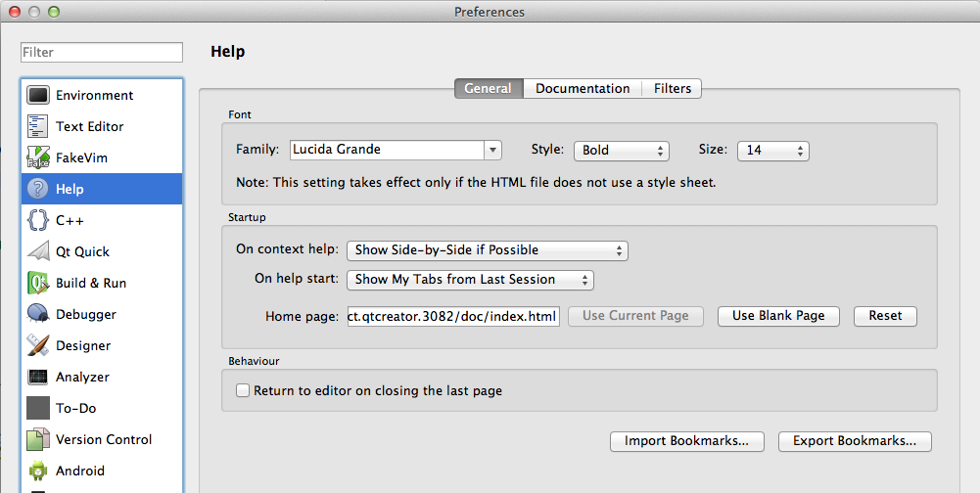Click the FakeVim icon in sidebar
Viewport: 980px width, 493px height.
coord(38,157)
